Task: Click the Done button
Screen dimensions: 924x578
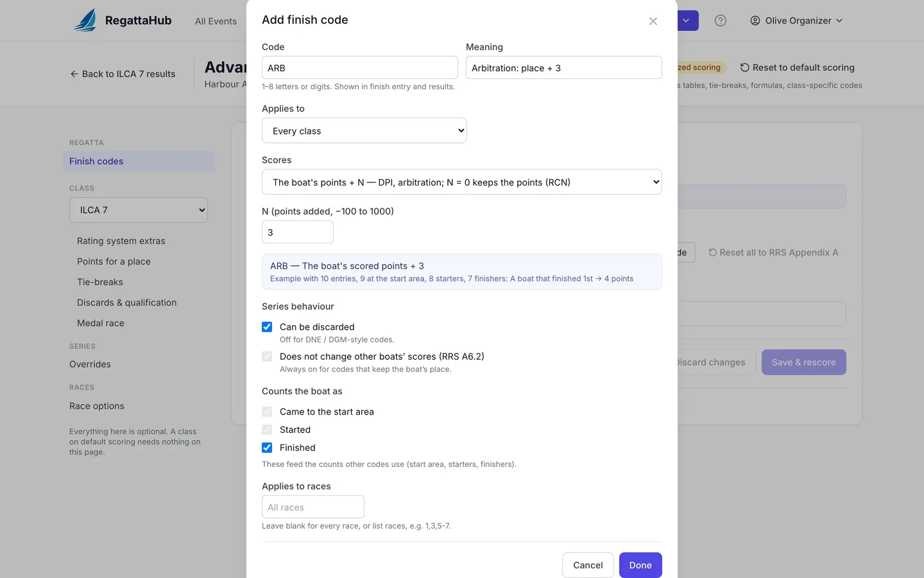Action: click(640, 565)
